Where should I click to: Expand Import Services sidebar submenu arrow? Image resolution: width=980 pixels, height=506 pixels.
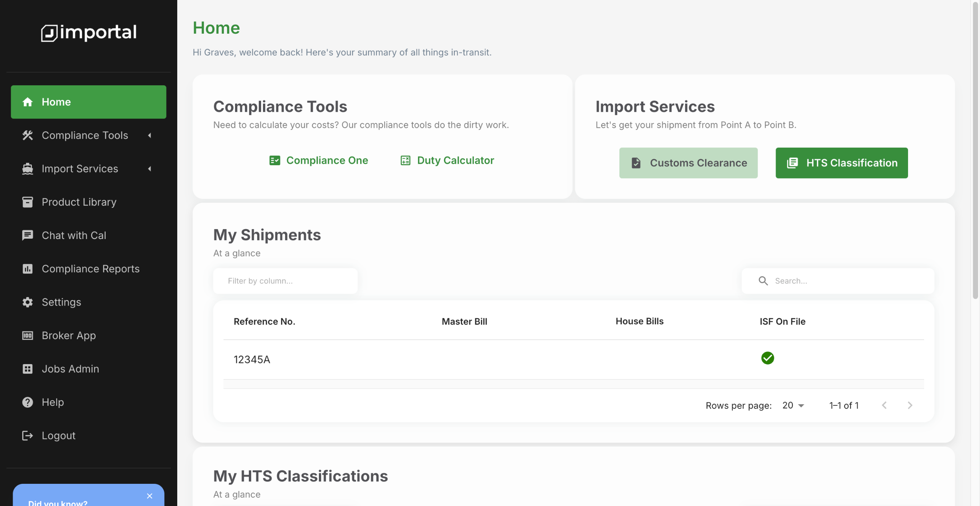point(150,169)
